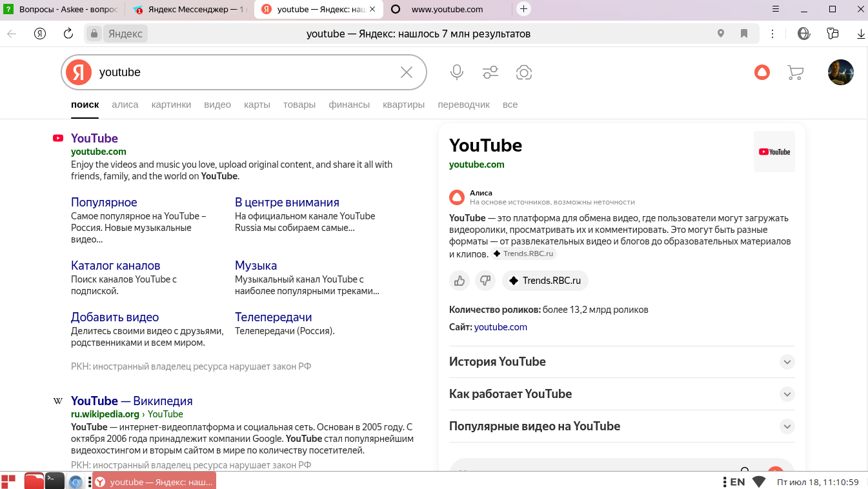The height and width of the screenshot is (489, 868).
Task: Open the YouTube — Википедия result
Action: tap(132, 401)
